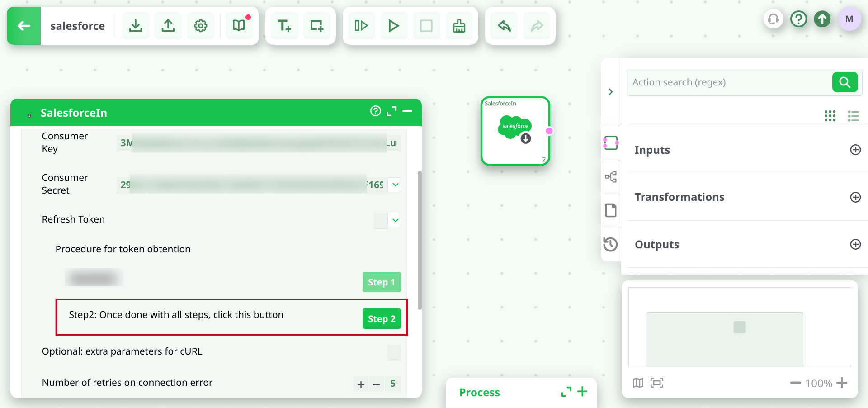Image resolution: width=868 pixels, height=408 pixels.
Task: Open the user avatar M menu
Action: pos(849,19)
